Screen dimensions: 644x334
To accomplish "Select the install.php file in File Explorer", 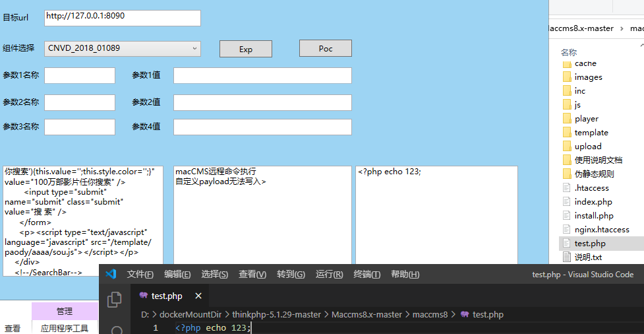I will (594, 216).
